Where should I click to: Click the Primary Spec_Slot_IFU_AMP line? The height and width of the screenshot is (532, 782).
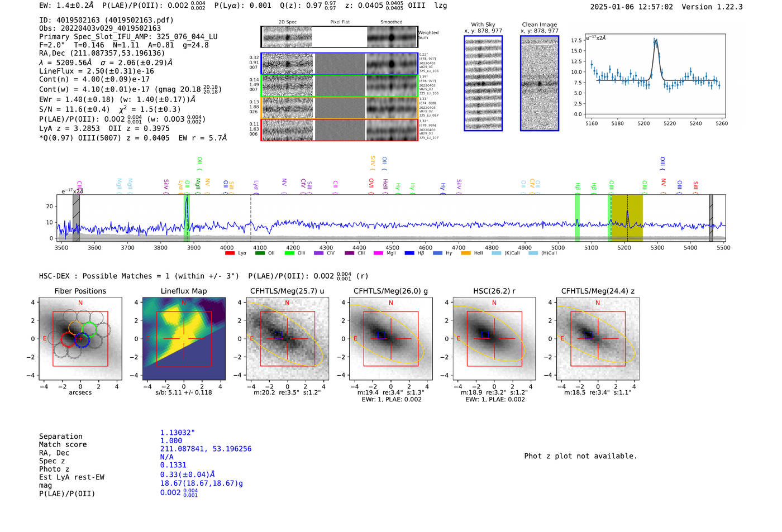pos(128,36)
